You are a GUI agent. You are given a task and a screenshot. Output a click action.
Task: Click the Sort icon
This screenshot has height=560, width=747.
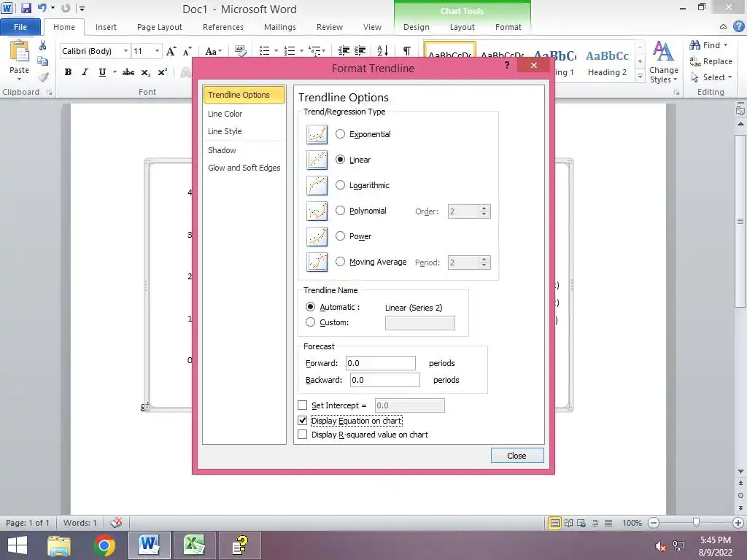382,51
